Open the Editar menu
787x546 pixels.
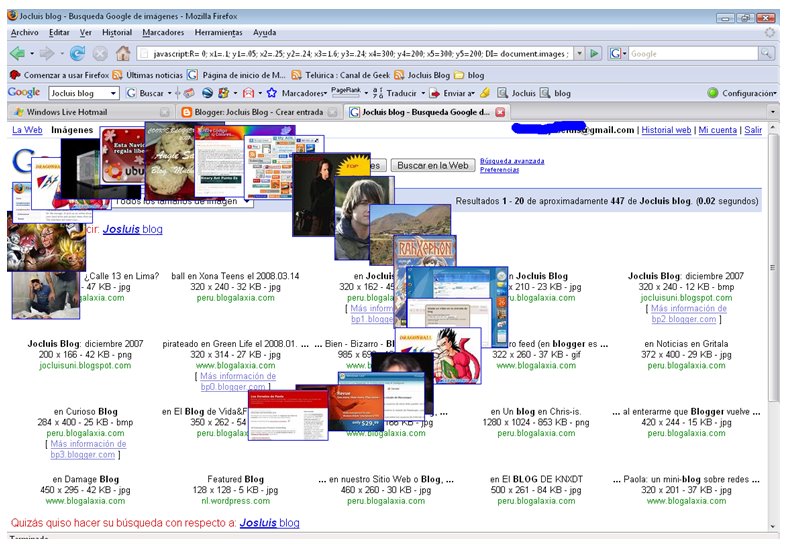pos(59,32)
